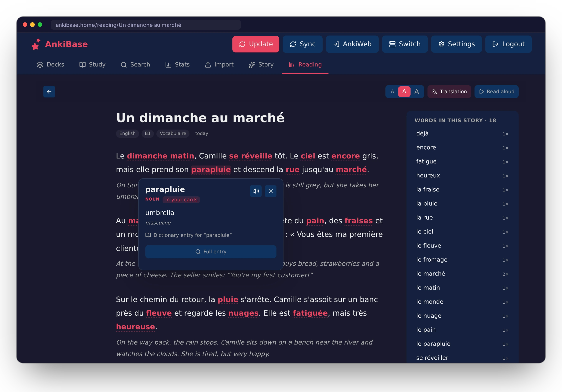562x392 pixels.
Task: Click the Switch button
Action: 405,44
